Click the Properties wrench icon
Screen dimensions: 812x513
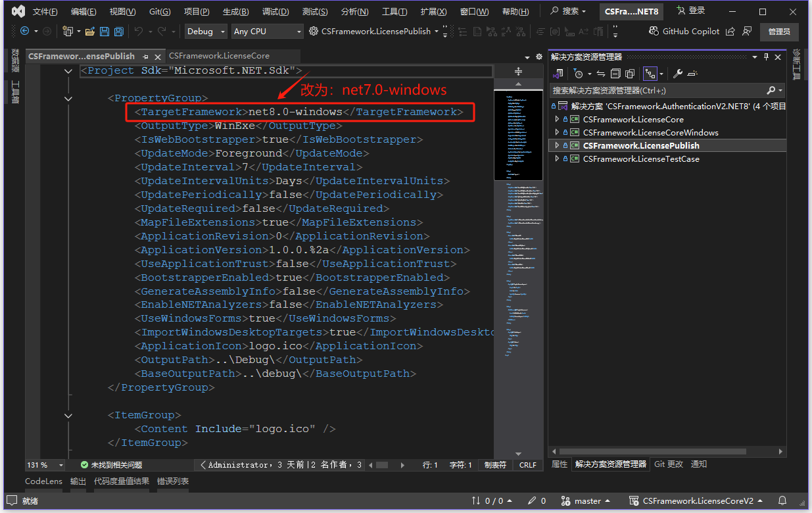click(x=678, y=74)
